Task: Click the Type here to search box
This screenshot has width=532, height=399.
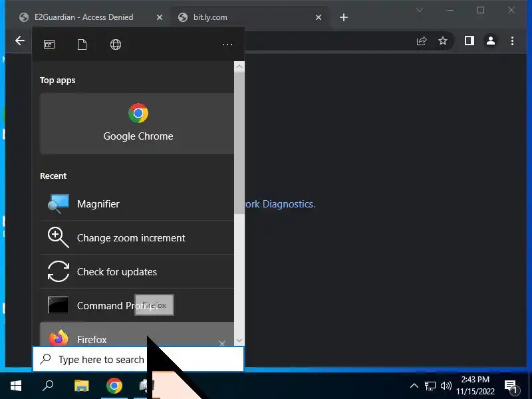Action: pos(138,359)
